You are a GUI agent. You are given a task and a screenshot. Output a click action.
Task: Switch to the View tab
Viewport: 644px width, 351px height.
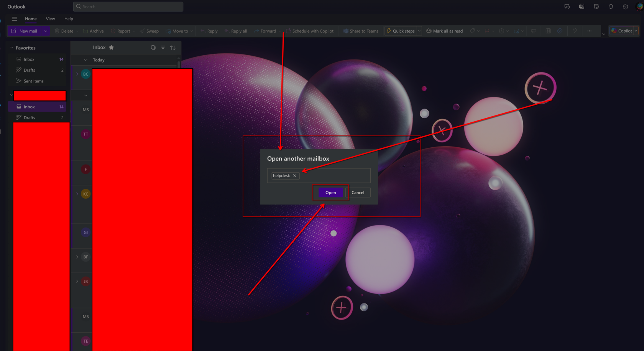[x=50, y=19]
